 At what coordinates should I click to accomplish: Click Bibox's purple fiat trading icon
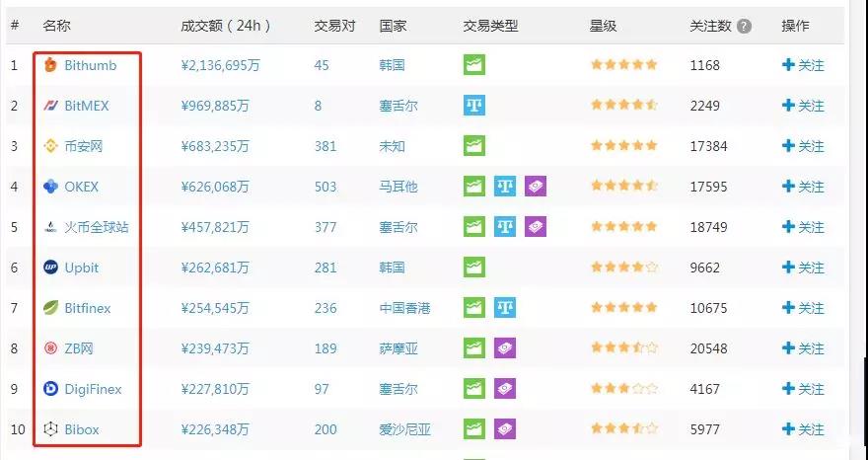pos(505,429)
